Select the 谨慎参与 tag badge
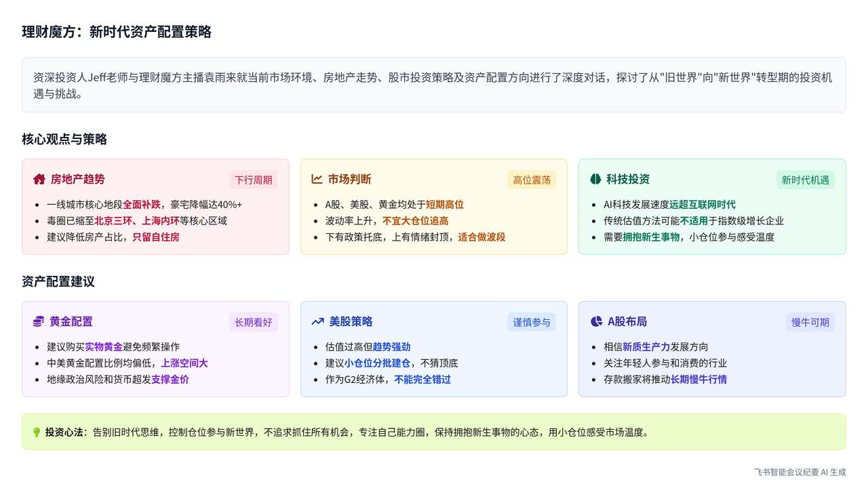This screenshot has height=488, width=868. 532,322
